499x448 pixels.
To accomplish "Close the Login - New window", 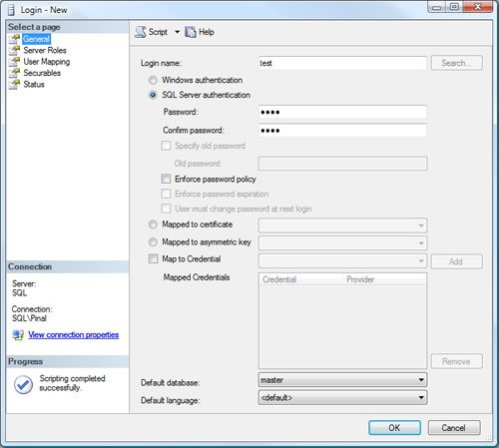I will pos(477,7).
